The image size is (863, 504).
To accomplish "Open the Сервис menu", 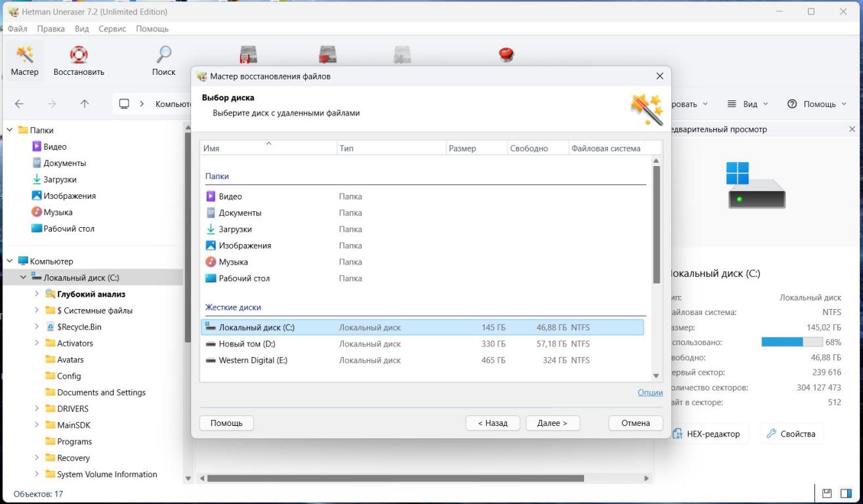I will (112, 29).
